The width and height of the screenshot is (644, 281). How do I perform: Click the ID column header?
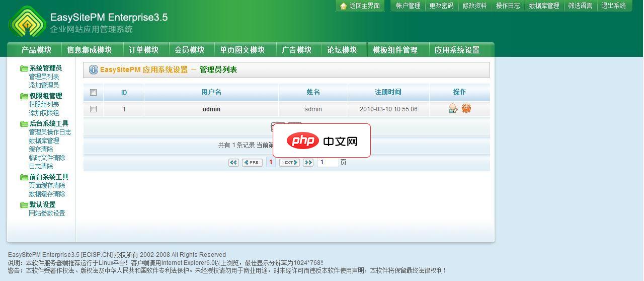pos(124,92)
